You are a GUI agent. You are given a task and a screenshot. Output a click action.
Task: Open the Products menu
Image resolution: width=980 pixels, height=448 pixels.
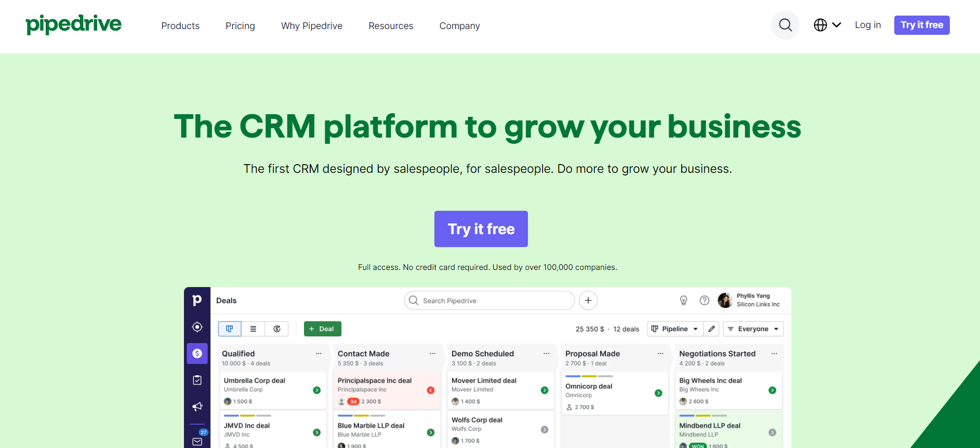click(180, 26)
